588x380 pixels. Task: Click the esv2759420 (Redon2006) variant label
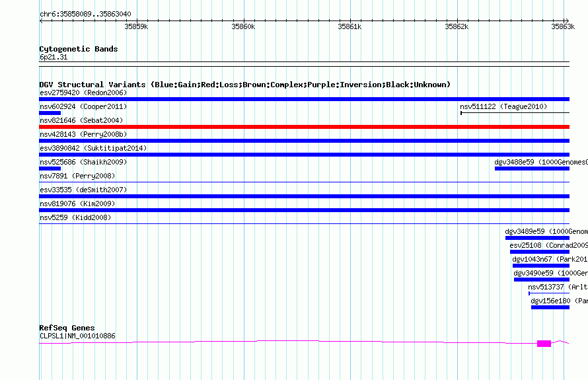click(x=83, y=93)
